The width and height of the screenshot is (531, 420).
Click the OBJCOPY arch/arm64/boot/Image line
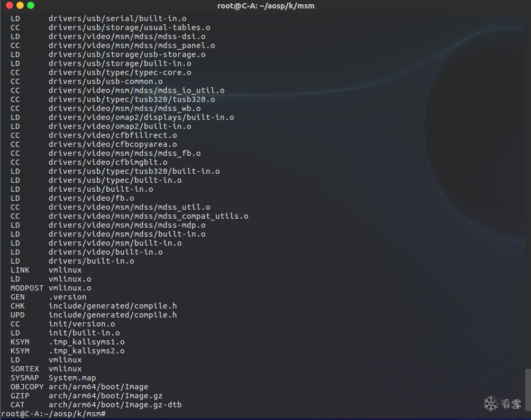tap(79, 387)
